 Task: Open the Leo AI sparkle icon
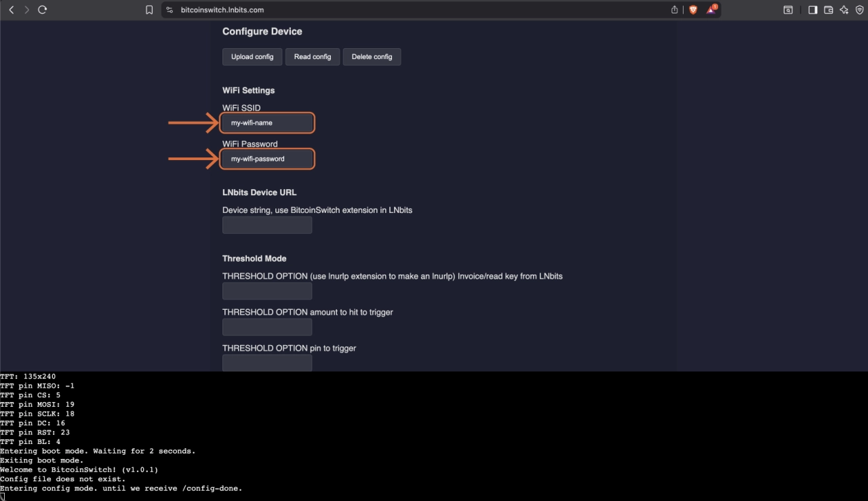[844, 10]
